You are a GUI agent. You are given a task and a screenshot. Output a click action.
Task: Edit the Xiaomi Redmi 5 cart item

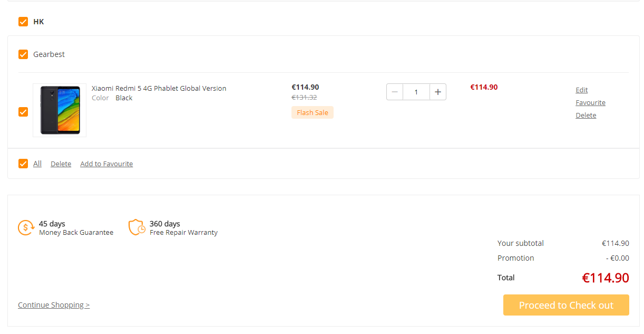click(582, 90)
